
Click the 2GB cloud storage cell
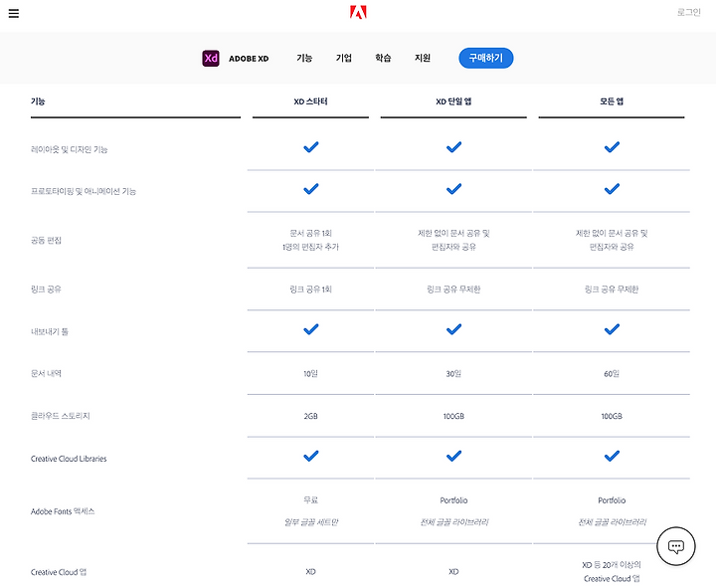(310, 416)
